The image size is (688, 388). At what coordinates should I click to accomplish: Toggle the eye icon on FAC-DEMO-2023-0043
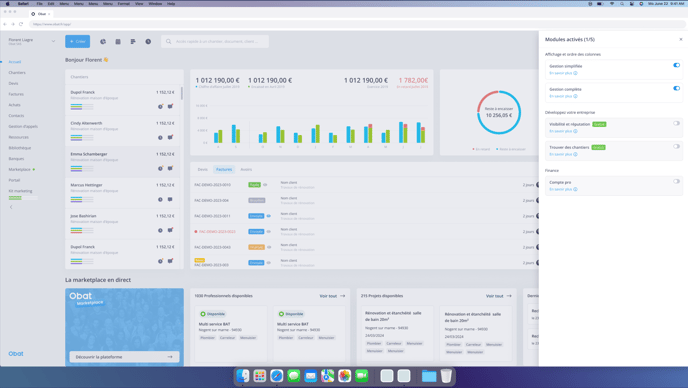click(269, 247)
